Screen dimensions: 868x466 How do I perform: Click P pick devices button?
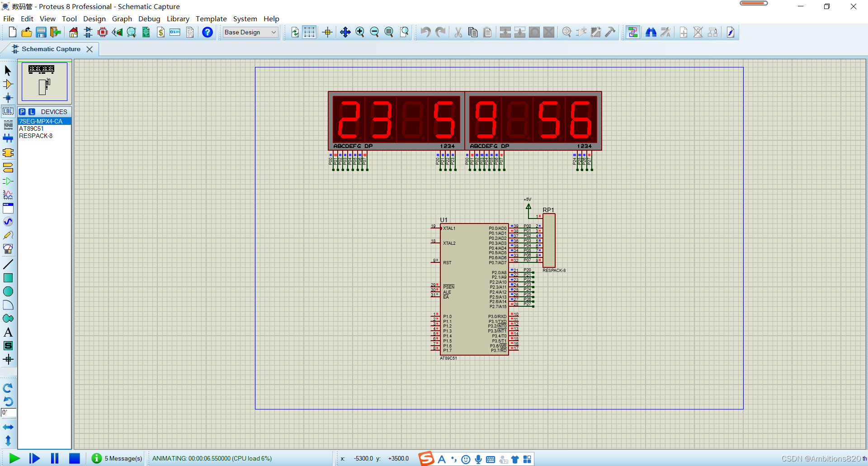point(23,112)
